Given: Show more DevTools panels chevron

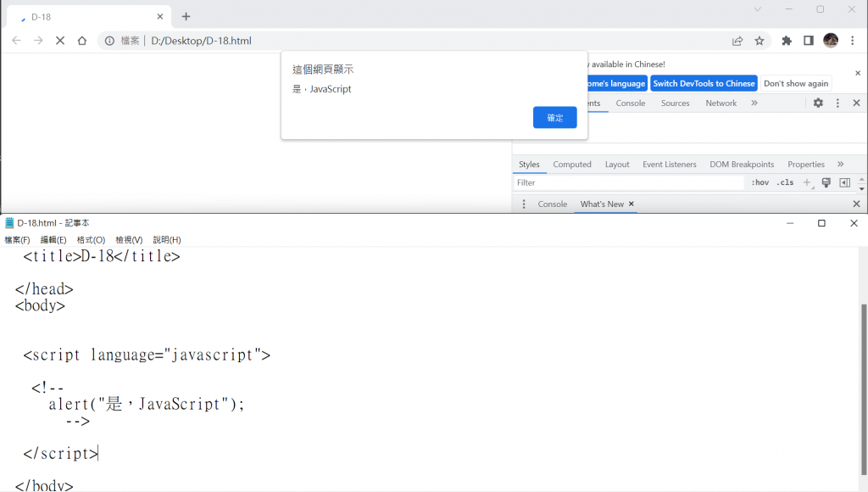Looking at the screenshot, I should [754, 103].
